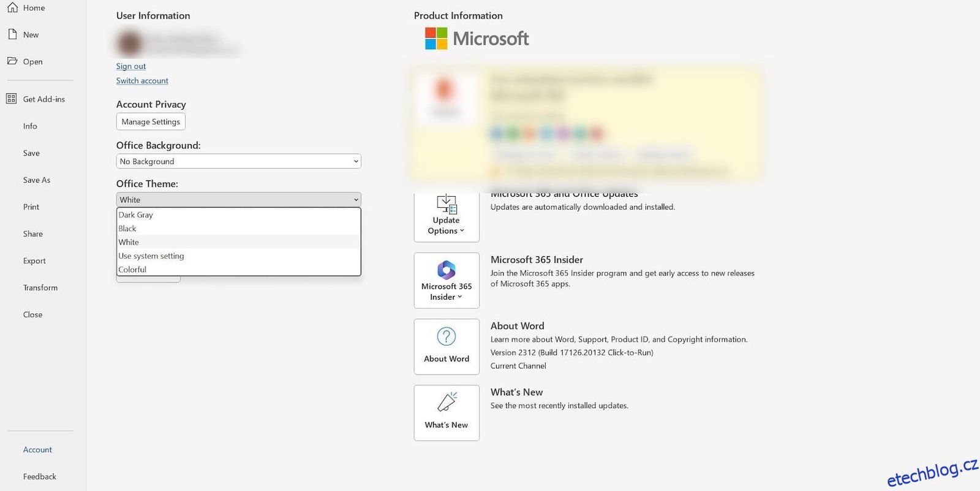
Task: Click the Current Channel text
Action: (518, 366)
